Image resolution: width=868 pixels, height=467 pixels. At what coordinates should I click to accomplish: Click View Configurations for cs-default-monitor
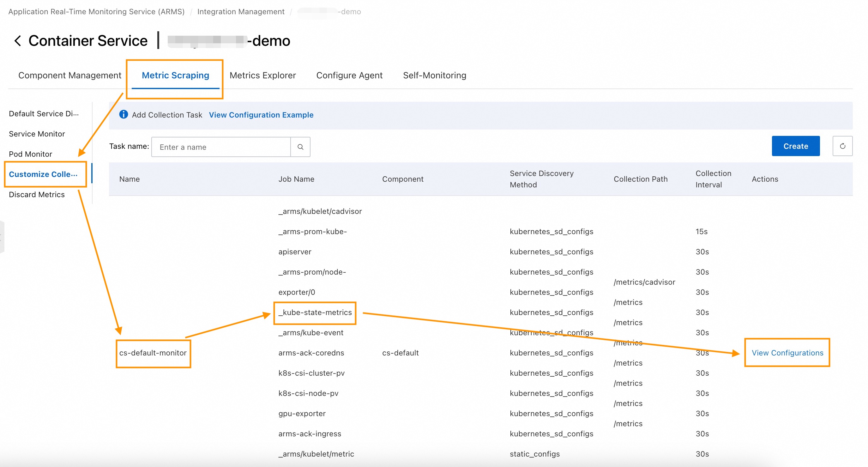pyautogui.click(x=787, y=353)
